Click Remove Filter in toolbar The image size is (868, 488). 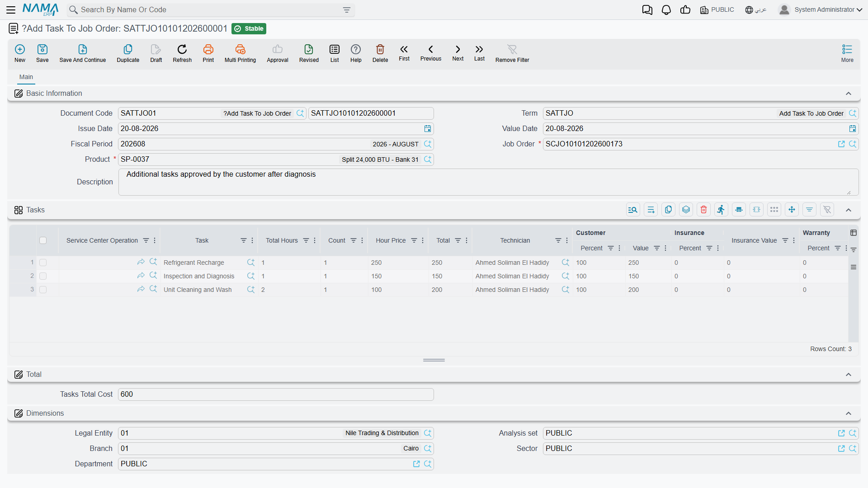coord(512,53)
